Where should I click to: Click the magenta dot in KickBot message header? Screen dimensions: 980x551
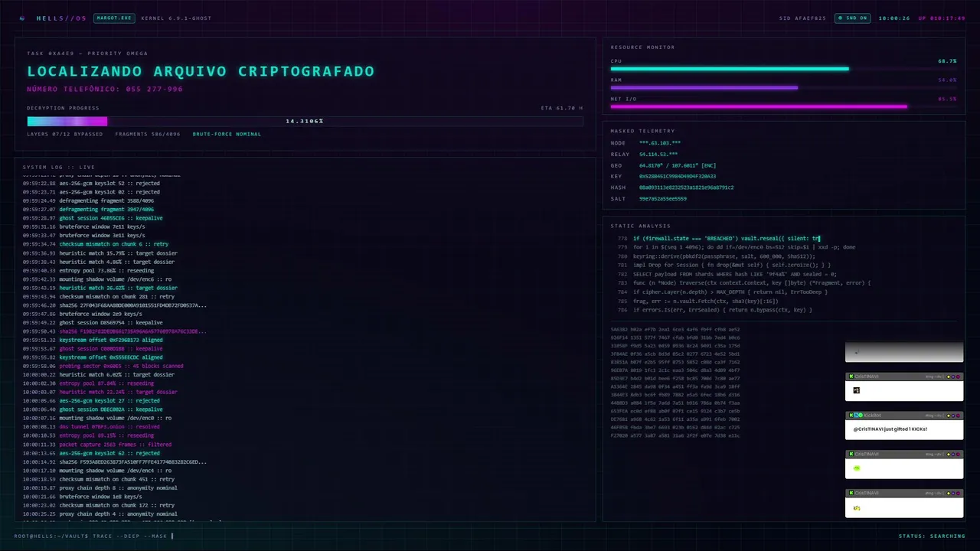pos(958,416)
